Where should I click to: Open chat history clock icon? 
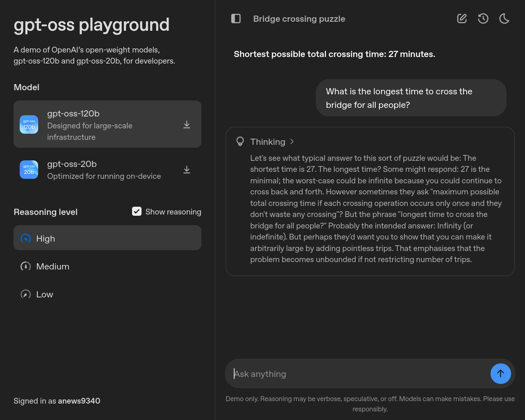[x=483, y=18]
